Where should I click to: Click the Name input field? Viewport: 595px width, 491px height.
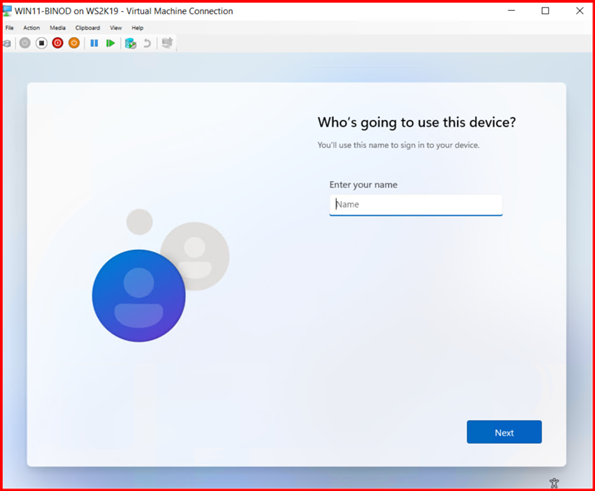416,205
